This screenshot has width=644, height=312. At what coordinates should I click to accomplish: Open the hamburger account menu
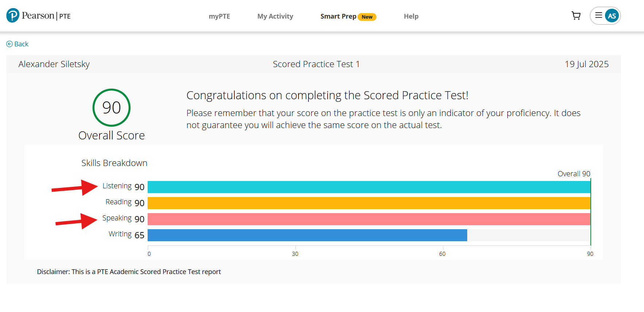(598, 15)
